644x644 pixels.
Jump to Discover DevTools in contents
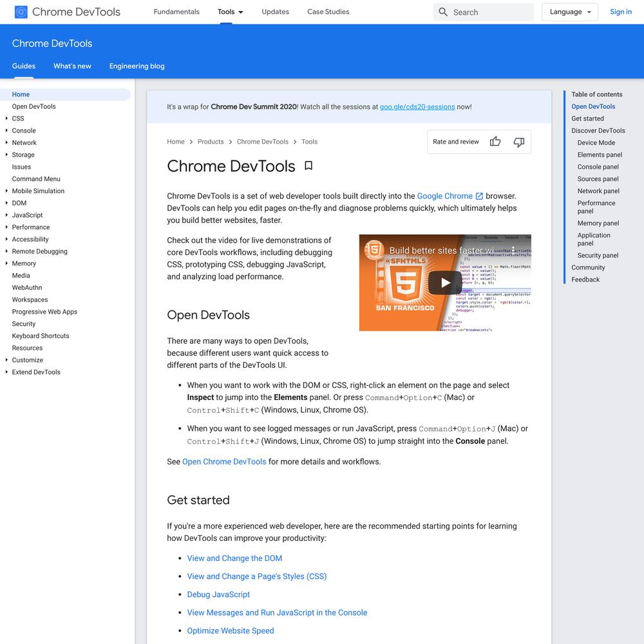pyautogui.click(x=598, y=130)
